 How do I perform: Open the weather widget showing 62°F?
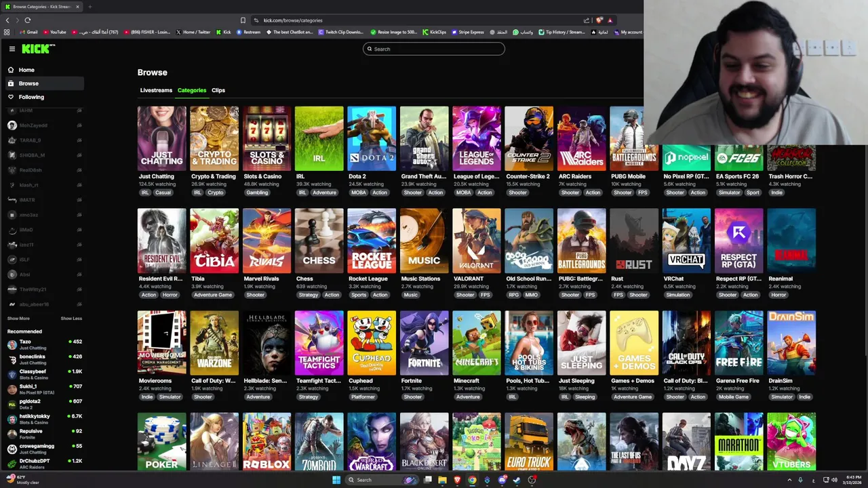coord(23,480)
